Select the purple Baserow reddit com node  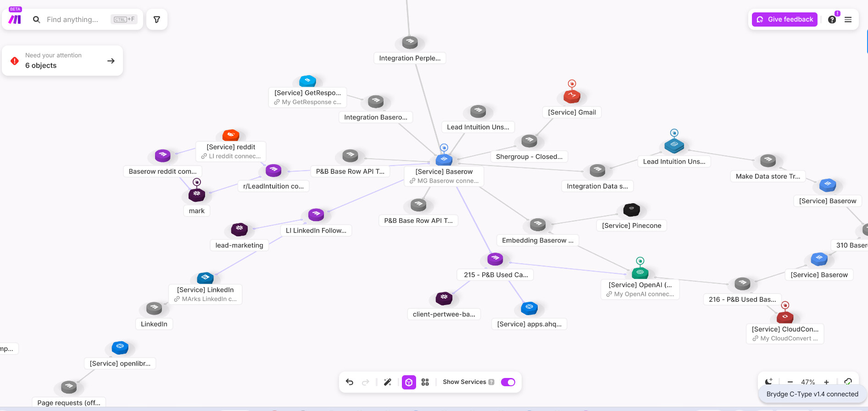[162, 156]
